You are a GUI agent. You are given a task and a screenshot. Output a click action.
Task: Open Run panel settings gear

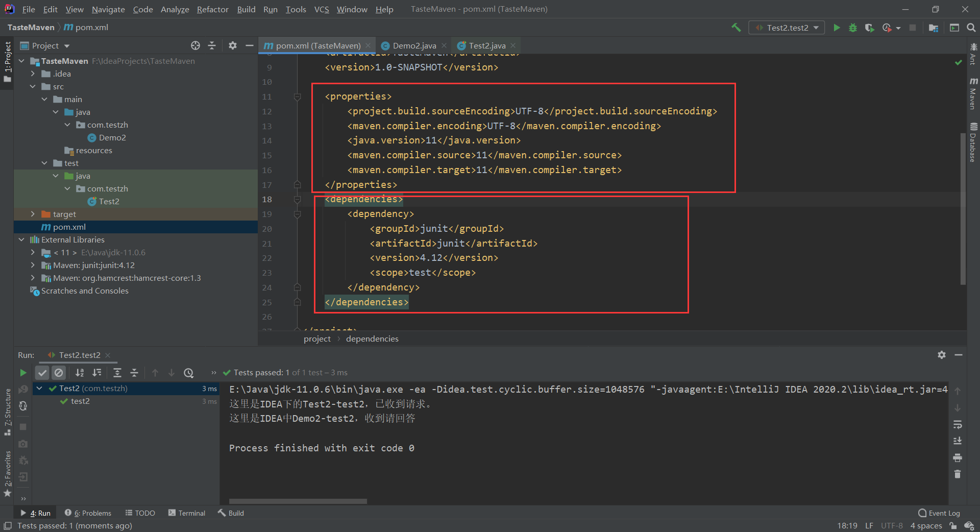tap(942, 355)
